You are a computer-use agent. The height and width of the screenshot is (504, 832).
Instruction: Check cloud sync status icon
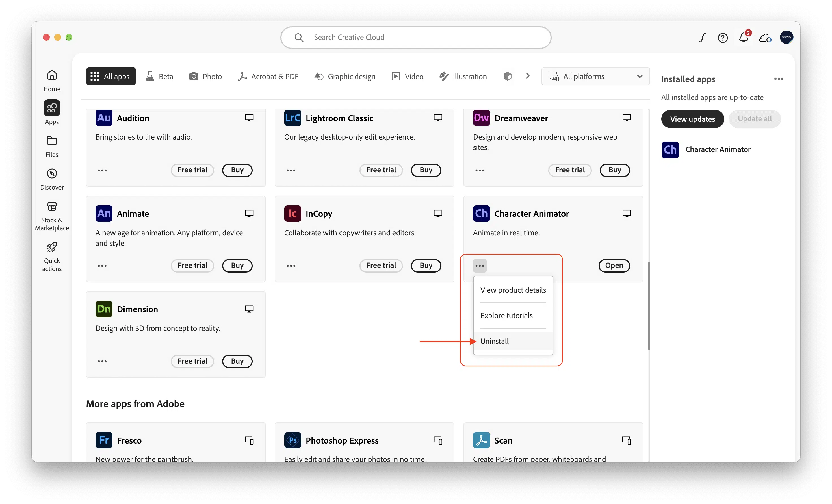point(765,38)
